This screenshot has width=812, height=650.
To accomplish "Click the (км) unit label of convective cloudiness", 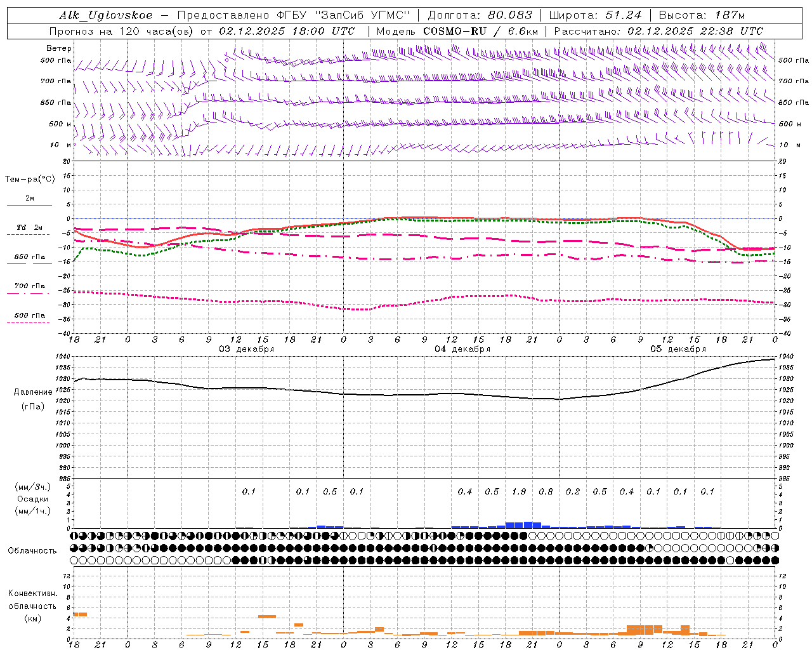I will (32, 618).
